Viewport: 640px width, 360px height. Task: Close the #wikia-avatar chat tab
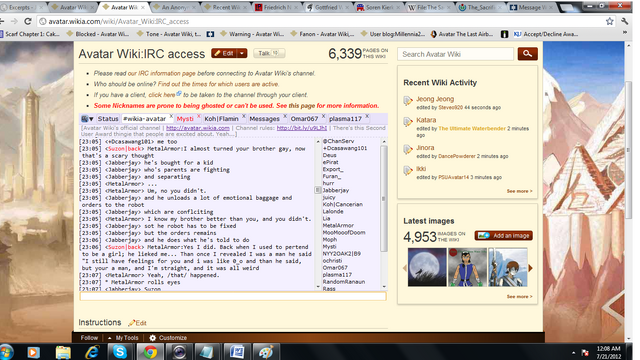tap(171, 116)
